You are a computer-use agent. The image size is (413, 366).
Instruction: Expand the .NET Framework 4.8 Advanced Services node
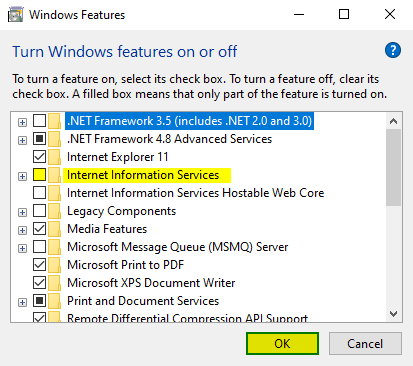pos(22,140)
